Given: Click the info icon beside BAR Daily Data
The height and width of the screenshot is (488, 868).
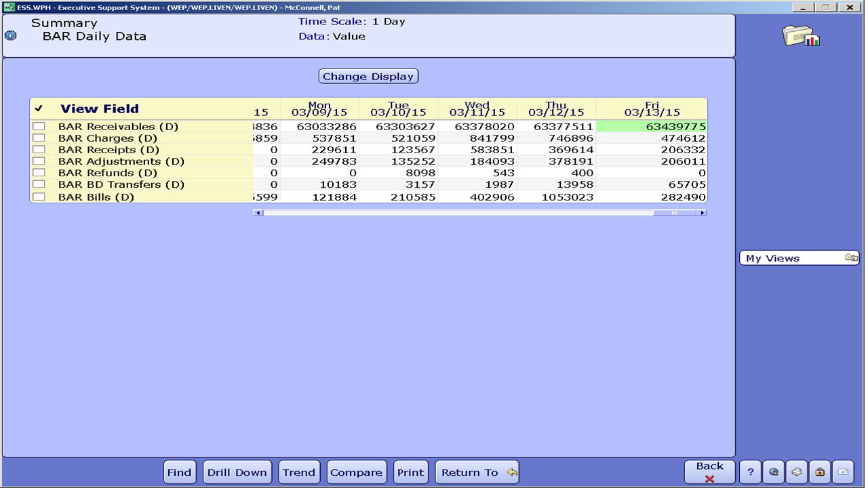Looking at the screenshot, I should tap(10, 35).
